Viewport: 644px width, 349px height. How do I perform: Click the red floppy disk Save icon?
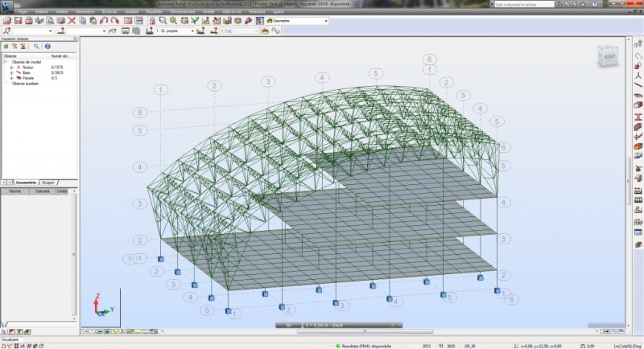[x=18, y=21]
